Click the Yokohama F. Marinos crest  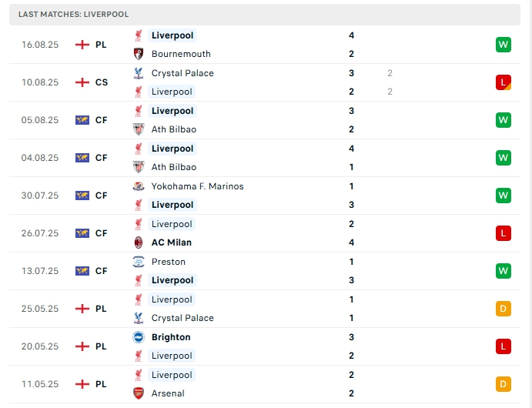[139, 186]
